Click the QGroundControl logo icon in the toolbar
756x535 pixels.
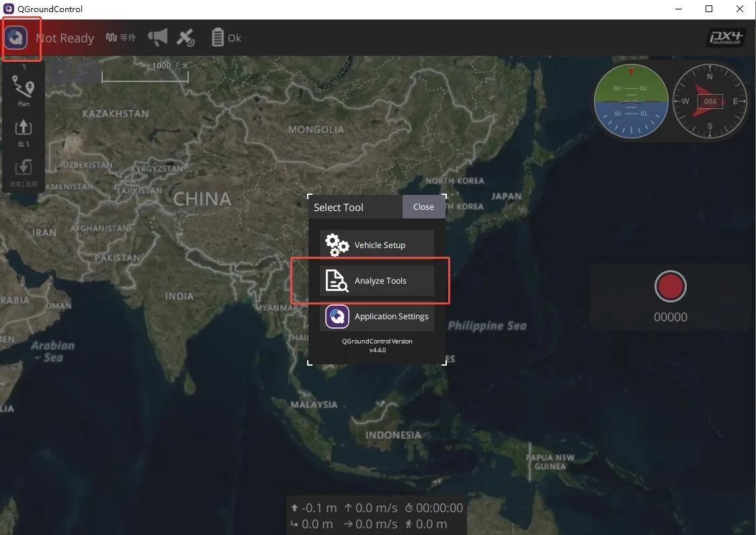pos(16,38)
